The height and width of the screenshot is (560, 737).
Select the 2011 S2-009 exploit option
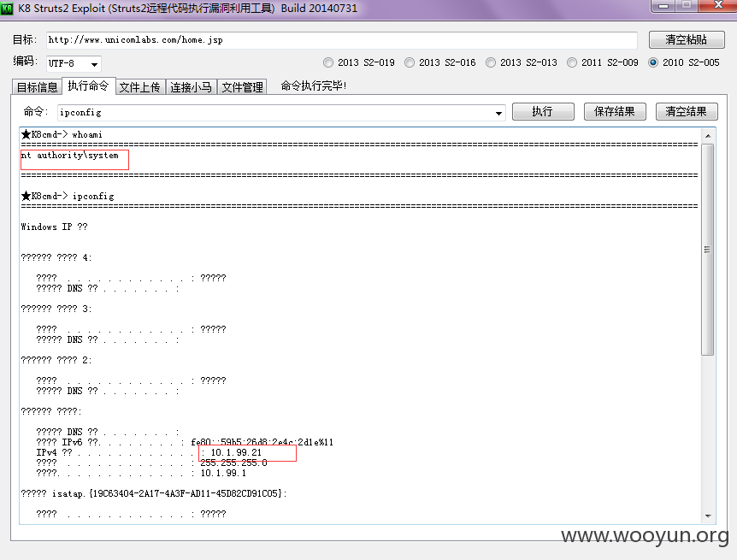[x=603, y=62]
